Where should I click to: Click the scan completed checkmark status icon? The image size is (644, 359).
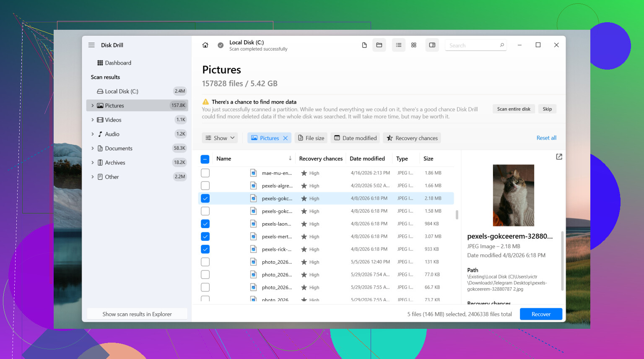click(x=221, y=45)
